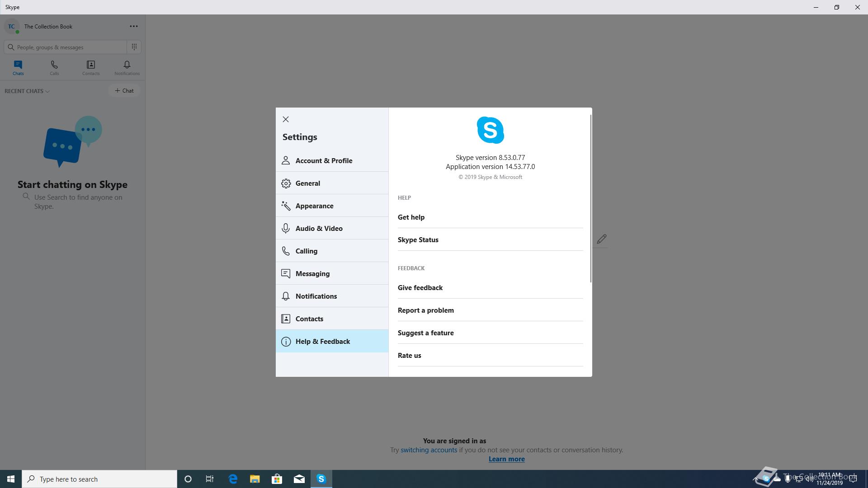Switch to the Calls tab
This screenshot has height=488, width=868.
click(x=54, y=68)
